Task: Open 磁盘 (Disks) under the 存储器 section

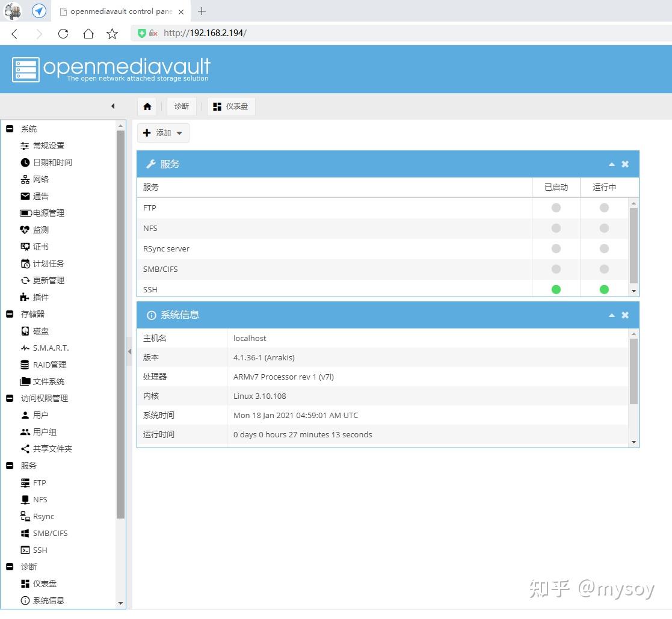Action: click(x=40, y=331)
